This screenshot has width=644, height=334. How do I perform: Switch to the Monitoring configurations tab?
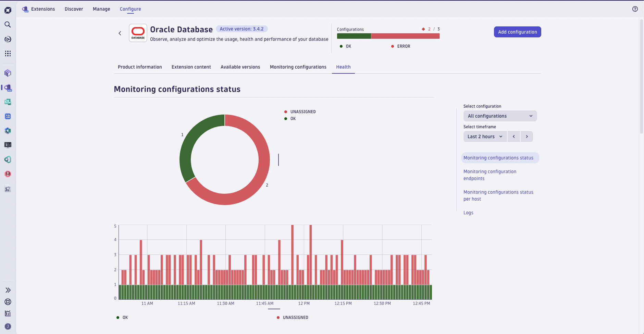coord(298,67)
